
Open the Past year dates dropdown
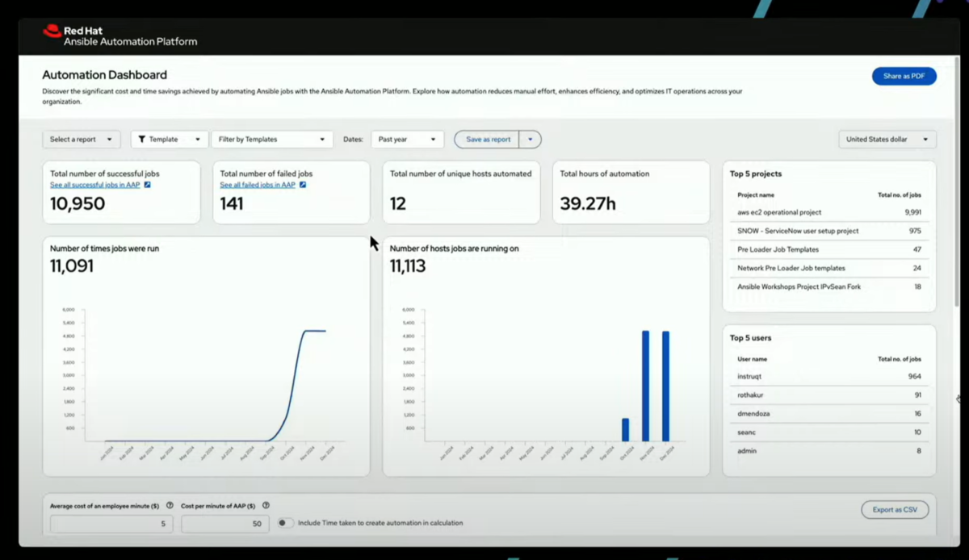pos(408,140)
